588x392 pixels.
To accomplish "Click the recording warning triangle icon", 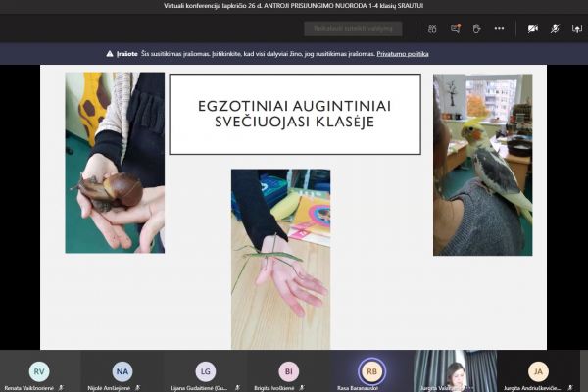I will pyautogui.click(x=110, y=54).
